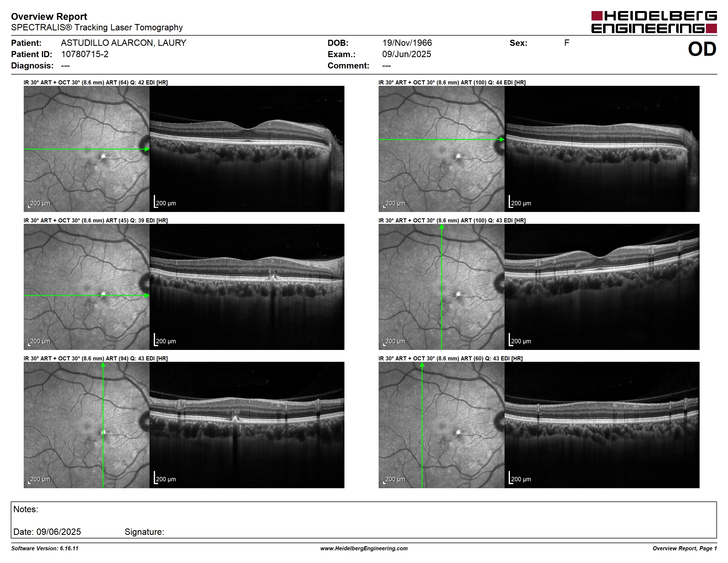
Task: Click the Overview Report, Page 1 footer
Action: click(x=685, y=548)
